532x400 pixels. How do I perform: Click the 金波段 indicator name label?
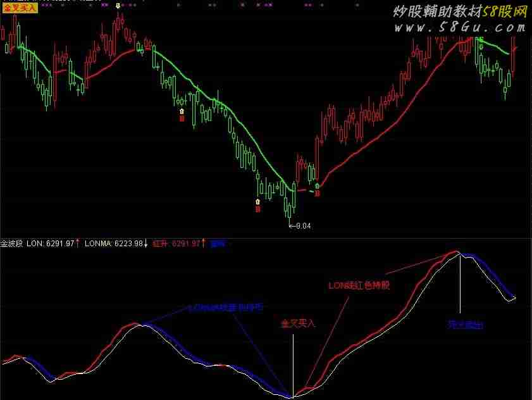12,244
